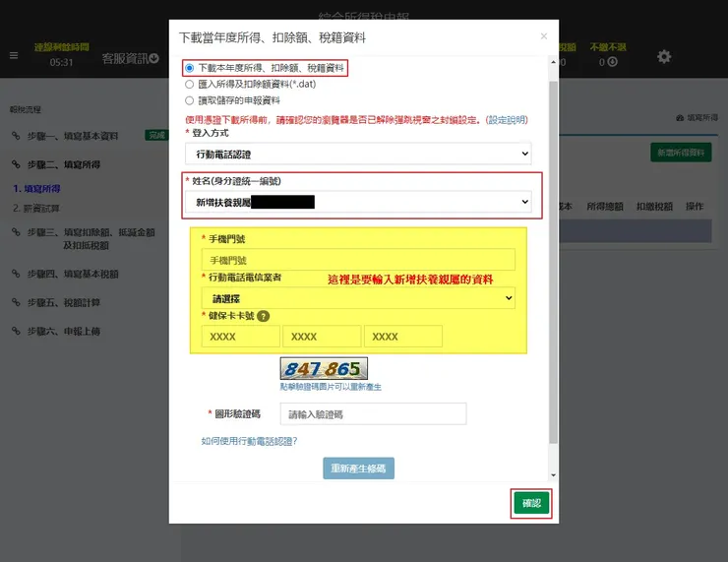
Task: Go to 步驟三、填寫扣除額 in sidebar
Action: 91,238
